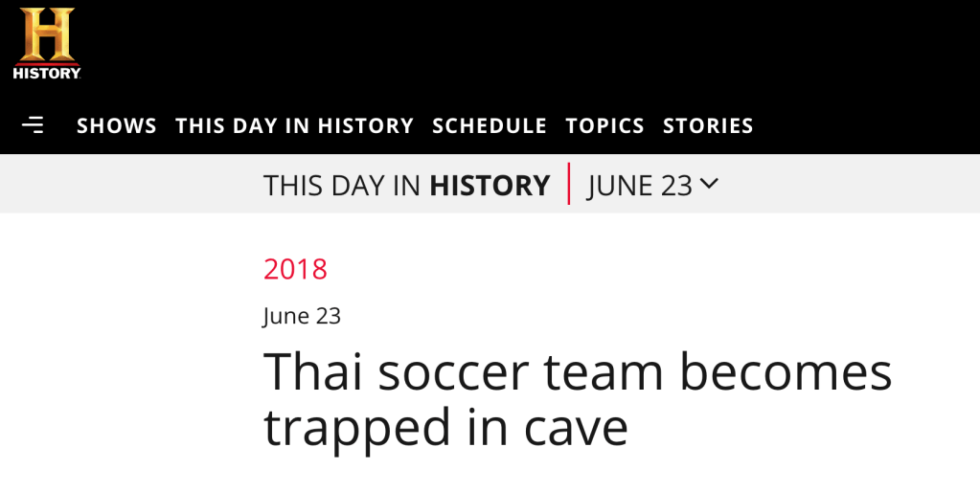
Task: Expand the chevron next to JUNE 23
Action: 709,184
